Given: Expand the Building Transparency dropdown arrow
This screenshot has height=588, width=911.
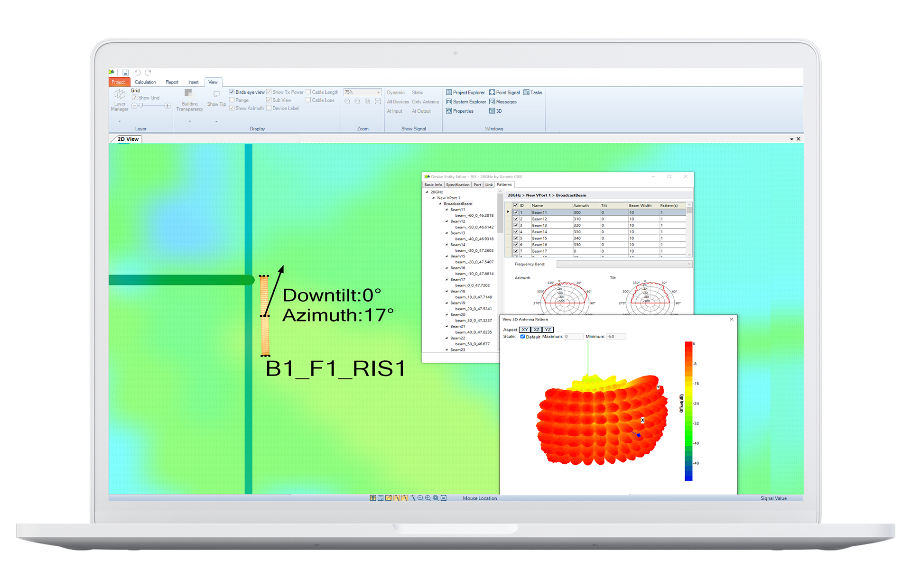Looking at the screenshot, I should click(190, 121).
